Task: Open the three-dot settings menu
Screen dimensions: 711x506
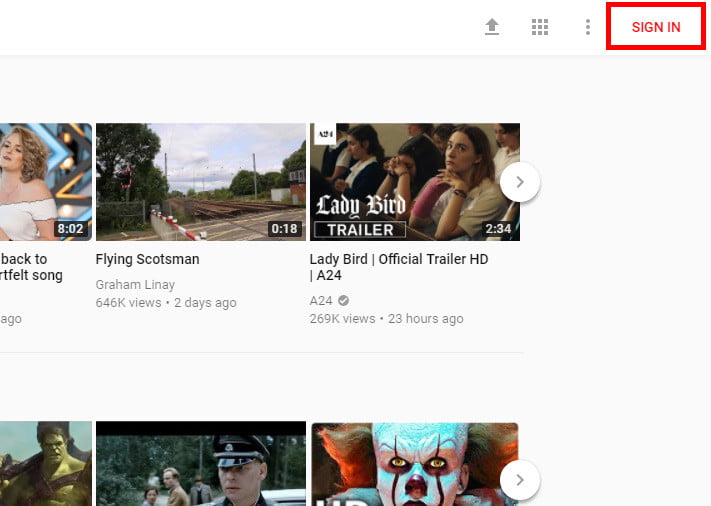Action: [588, 28]
